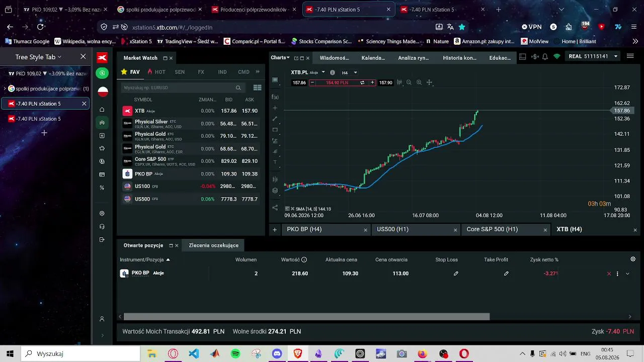The width and height of the screenshot is (644, 362).
Task: Select the text drawing tool
Action: tap(275, 162)
